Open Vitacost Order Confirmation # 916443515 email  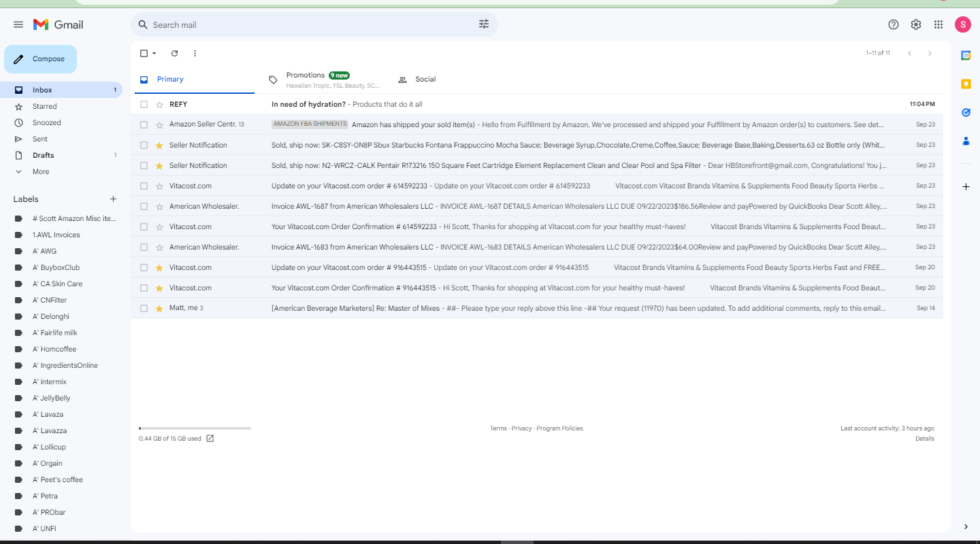click(537, 288)
